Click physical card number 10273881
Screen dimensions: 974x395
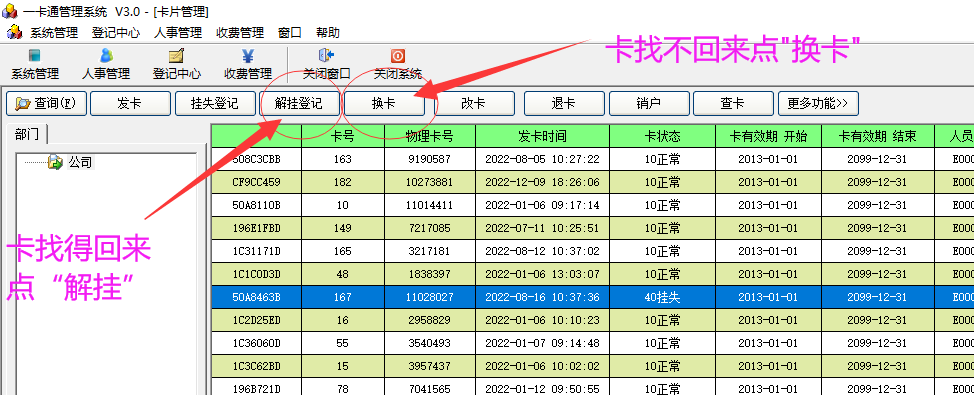[x=430, y=182]
